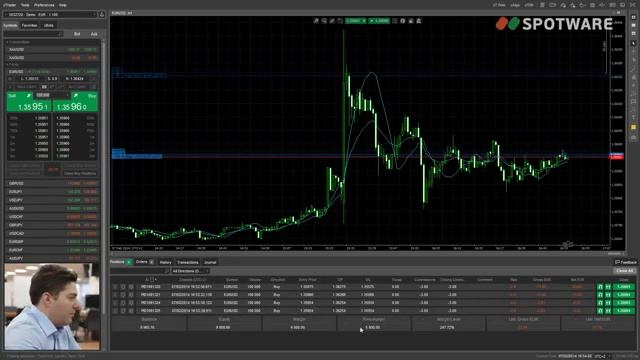640x360 pixels.
Task: Click the green quick Sell button above the chart
Action: pos(356,21)
